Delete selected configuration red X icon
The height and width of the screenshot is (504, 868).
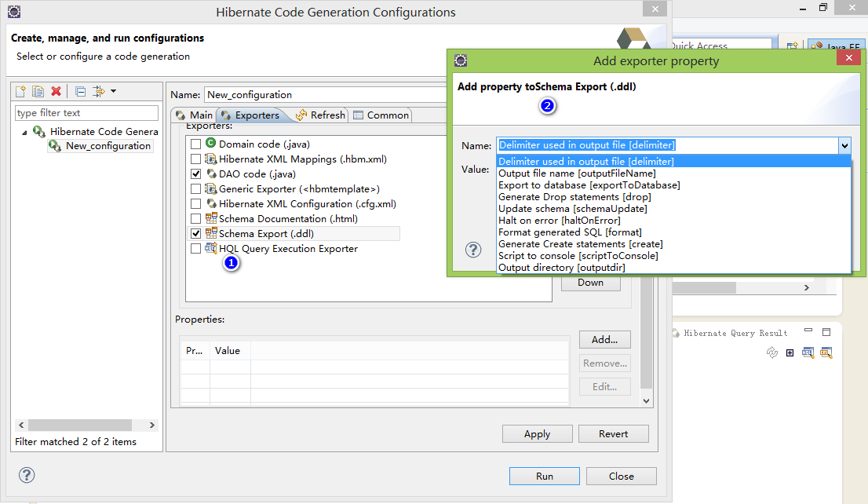(x=56, y=91)
